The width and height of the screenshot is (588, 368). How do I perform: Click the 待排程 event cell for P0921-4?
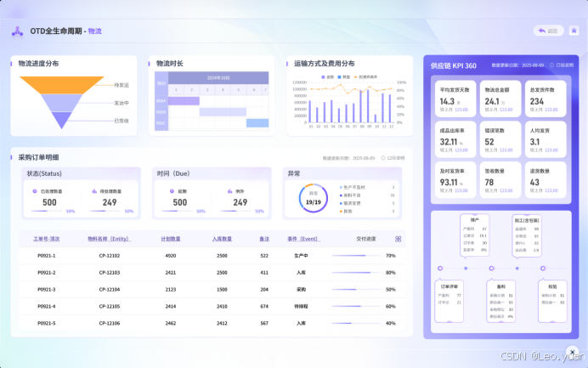[301, 306]
